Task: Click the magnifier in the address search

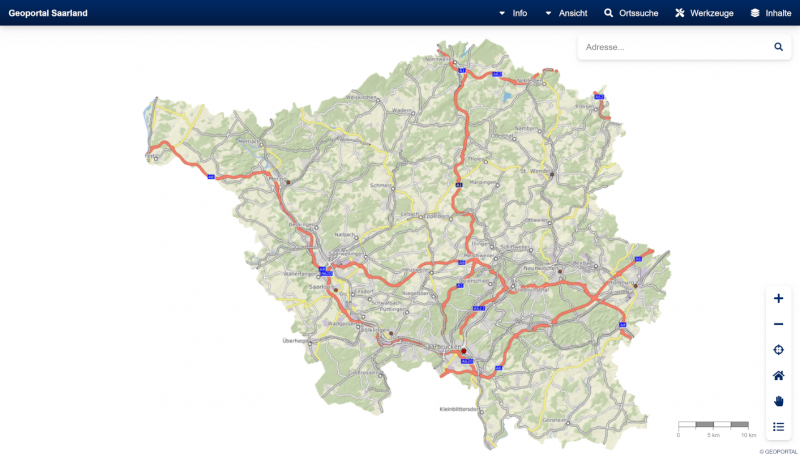Action: [x=778, y=47]
